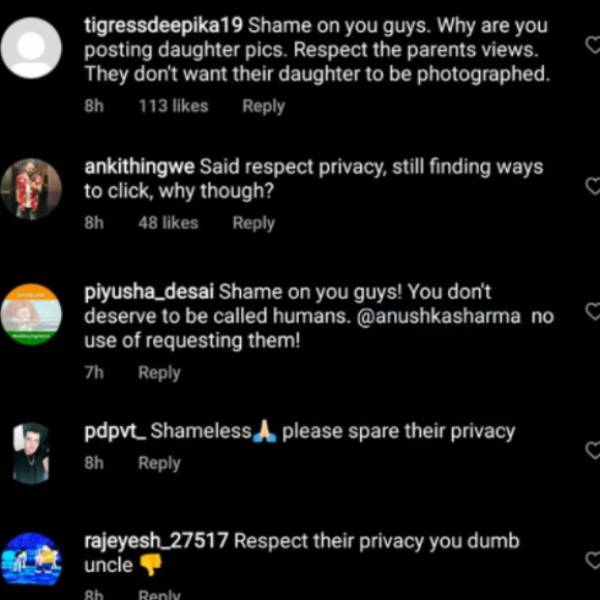This screenshot has width=600, height=600.
Task: Like tigressdeepika19's comment with the heart
Action: 591,45
